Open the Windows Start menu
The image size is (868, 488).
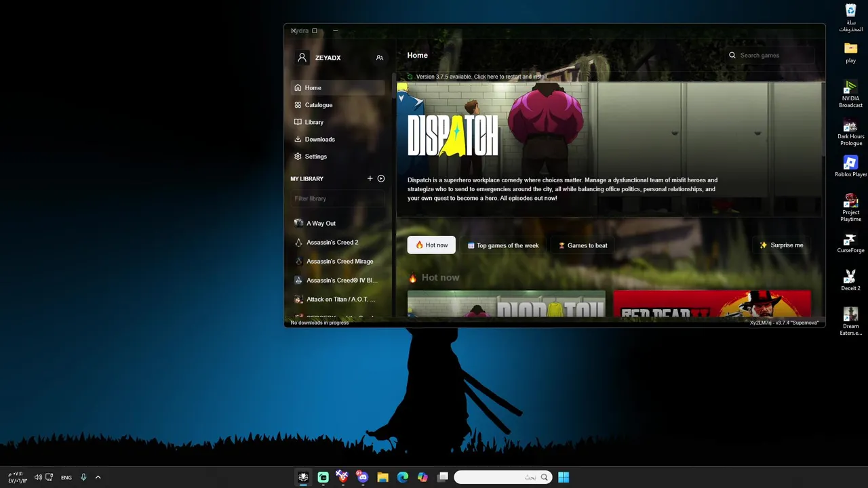564,477
